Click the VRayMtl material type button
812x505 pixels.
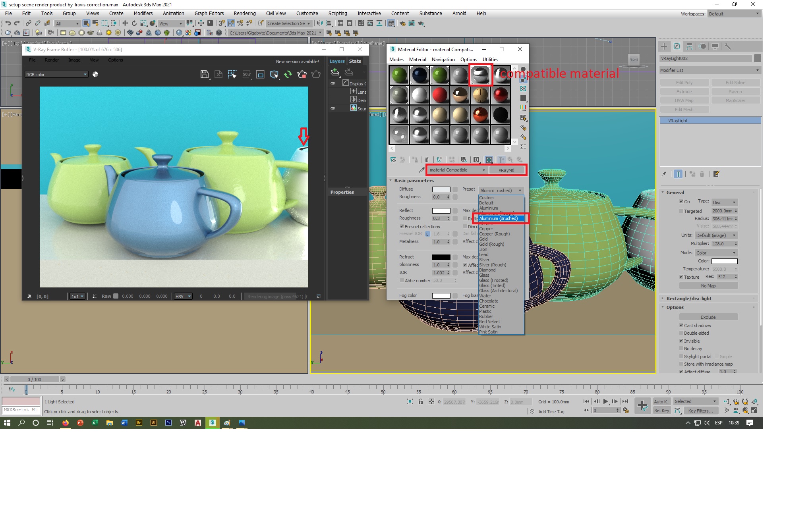coord(506,170)
